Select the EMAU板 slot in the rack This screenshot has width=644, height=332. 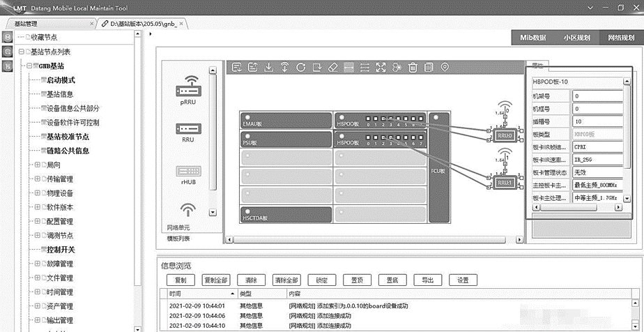pyautogui.click(x=286, y=120)
